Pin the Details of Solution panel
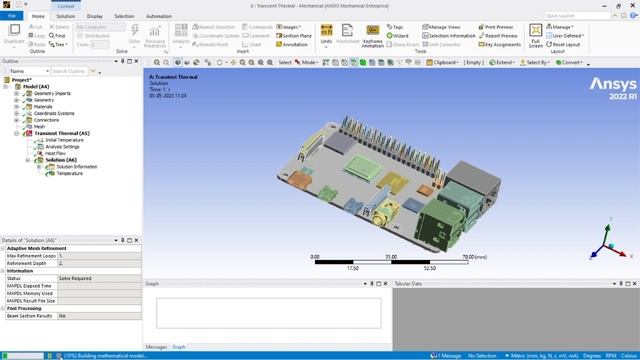Viewport: 640px width, 360px height. (122, 240)
